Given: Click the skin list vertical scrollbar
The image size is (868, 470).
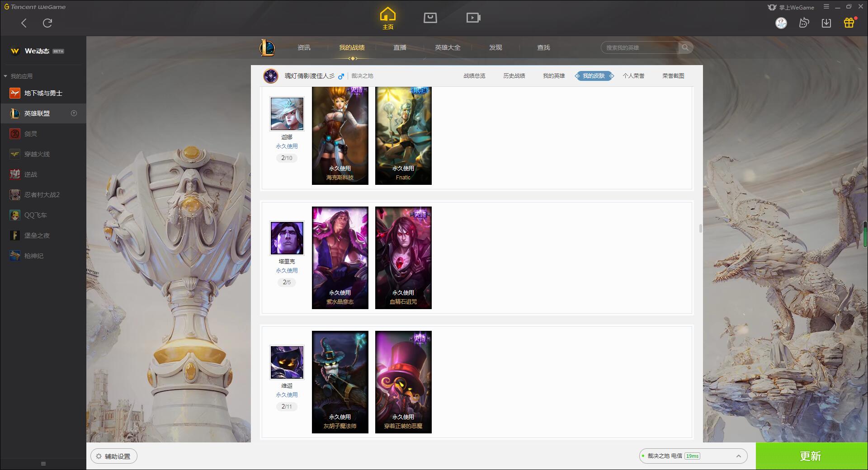Looking at the screenshot, I should [x=701, y=228].
